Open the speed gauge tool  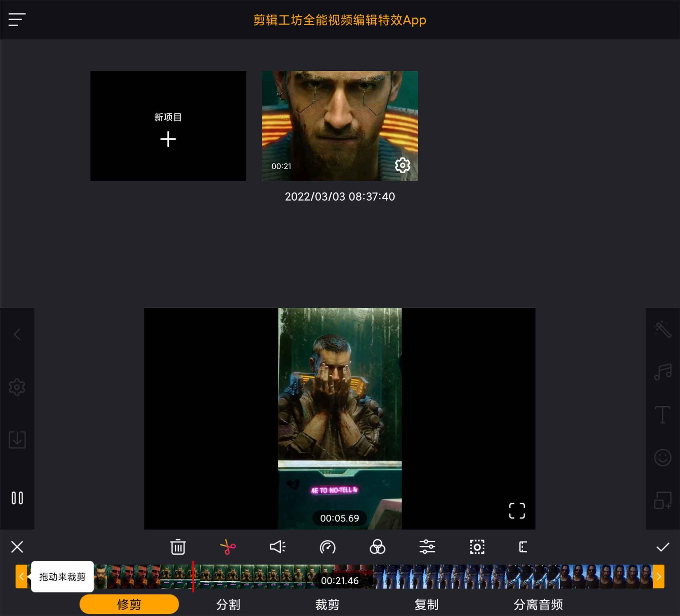(328, 547)
